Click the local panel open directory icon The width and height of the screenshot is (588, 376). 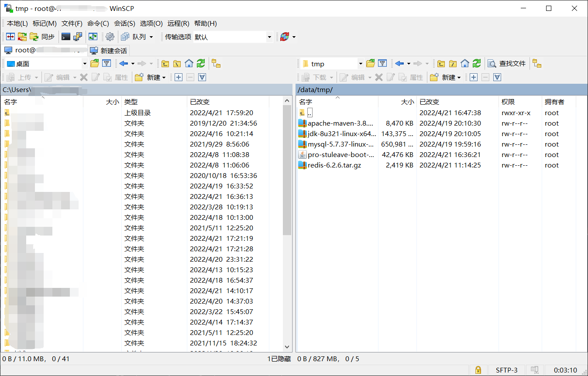(x=94, y=64)
